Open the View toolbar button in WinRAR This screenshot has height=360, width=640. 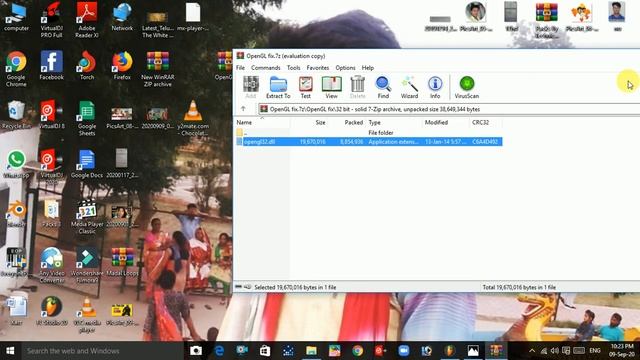coord(331,87)
